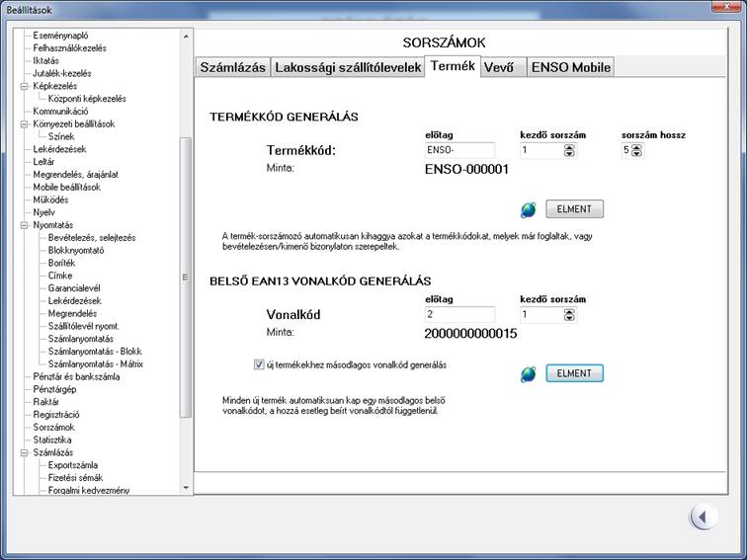Switch to the Számlázás tab

[232, 67]
